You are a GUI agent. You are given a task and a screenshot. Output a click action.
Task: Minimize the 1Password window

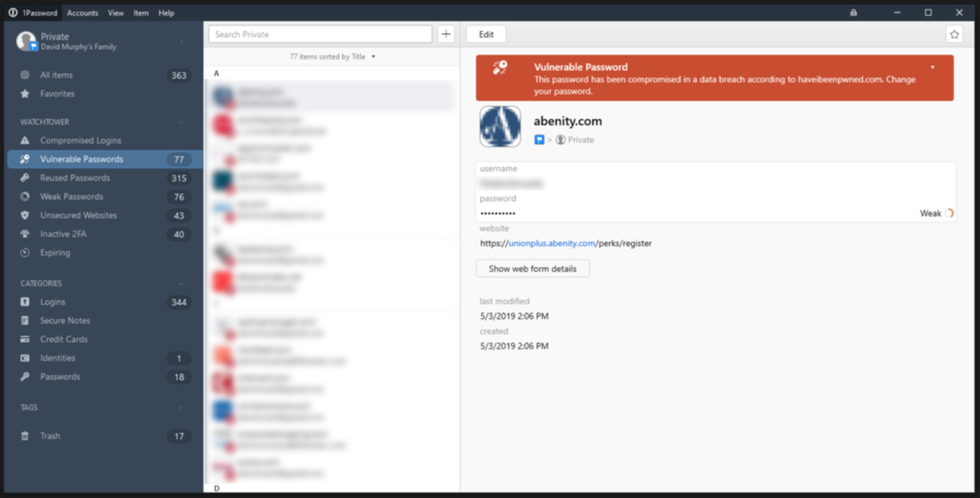(897, 13)
